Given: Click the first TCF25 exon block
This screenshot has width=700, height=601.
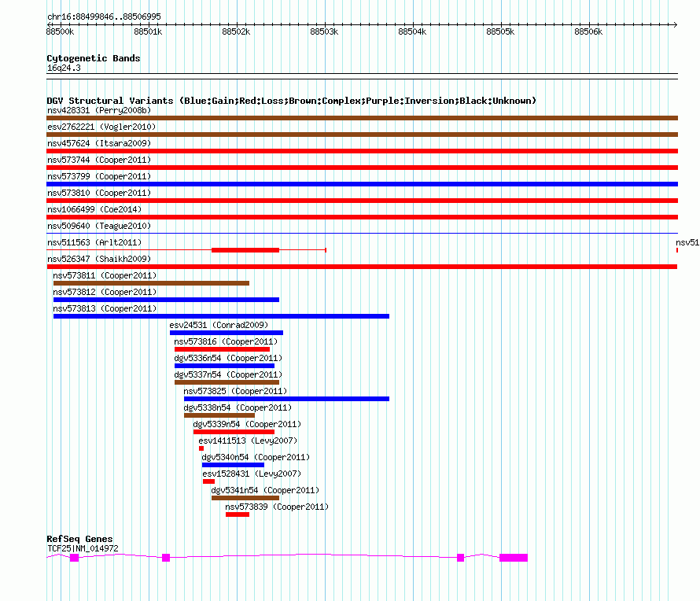Looking at the screenshot, I should click(75, 558).
